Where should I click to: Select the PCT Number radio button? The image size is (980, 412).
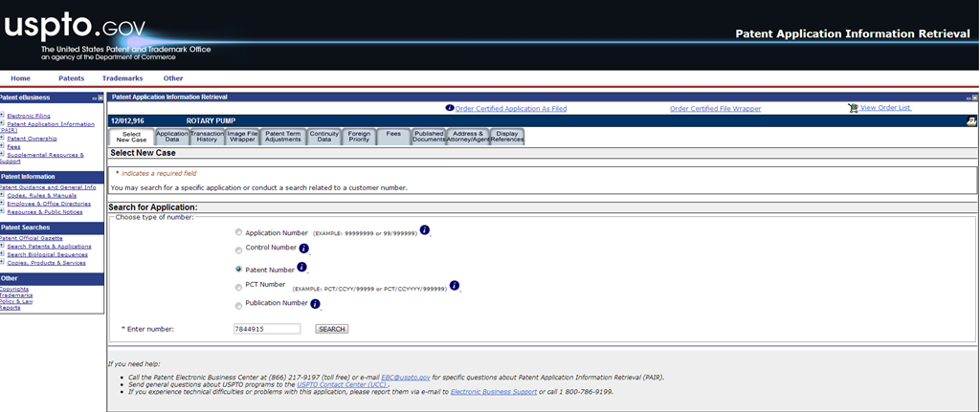click(x=238, y=288)
